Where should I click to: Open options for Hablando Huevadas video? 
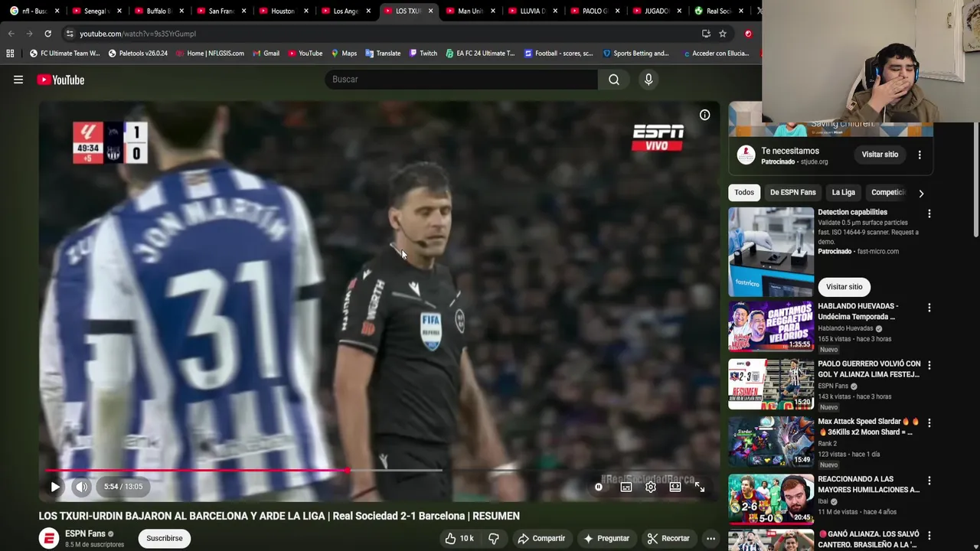[929, 308]
